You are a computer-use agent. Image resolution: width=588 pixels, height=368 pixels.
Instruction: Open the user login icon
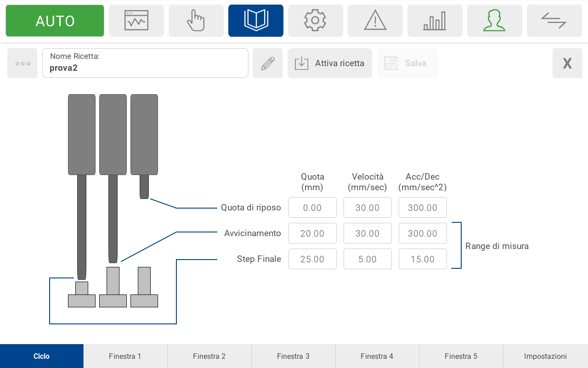(x=494, y=21)
